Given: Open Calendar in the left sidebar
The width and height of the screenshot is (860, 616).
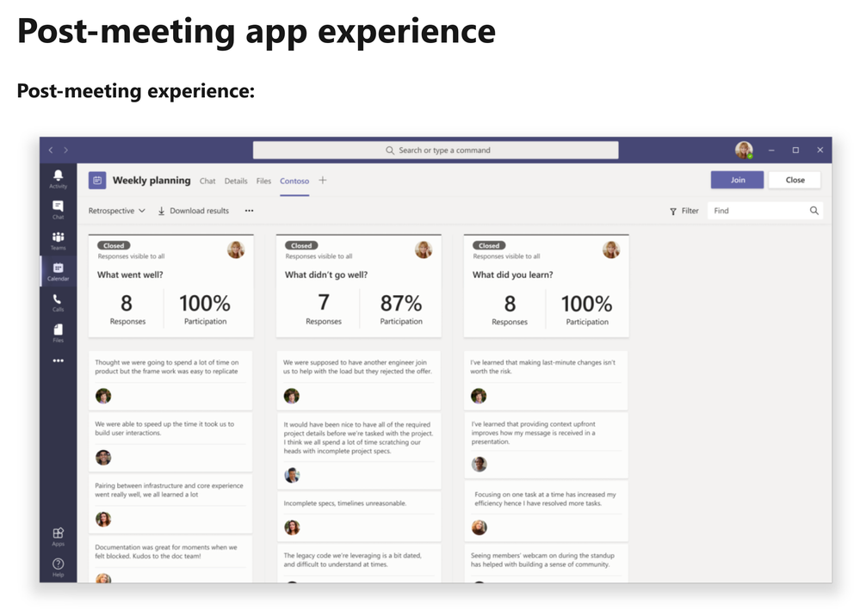Looking at the screenshot, I should tap(59, 271).
